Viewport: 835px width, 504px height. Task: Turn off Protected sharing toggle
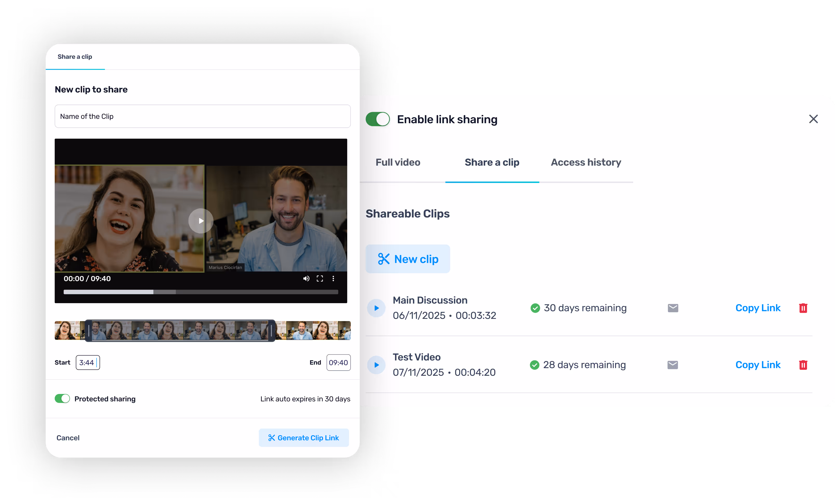(62, 399)
